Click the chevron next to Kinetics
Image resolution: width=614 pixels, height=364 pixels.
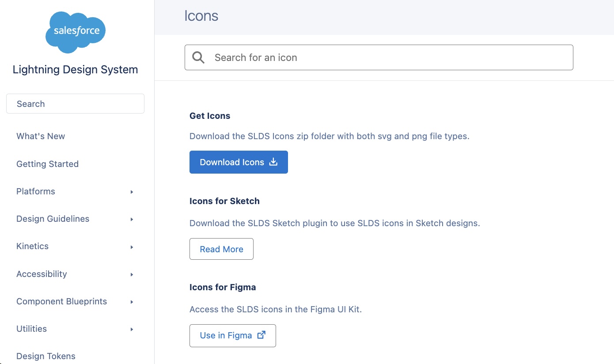pyautogui.click(x=131, y=246)
